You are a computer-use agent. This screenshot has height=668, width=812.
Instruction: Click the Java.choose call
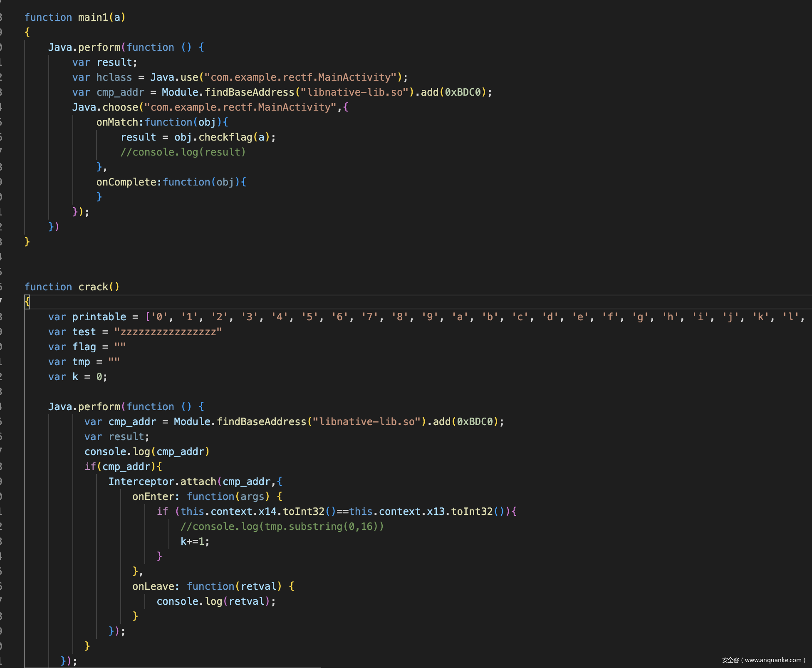point(105,107)
